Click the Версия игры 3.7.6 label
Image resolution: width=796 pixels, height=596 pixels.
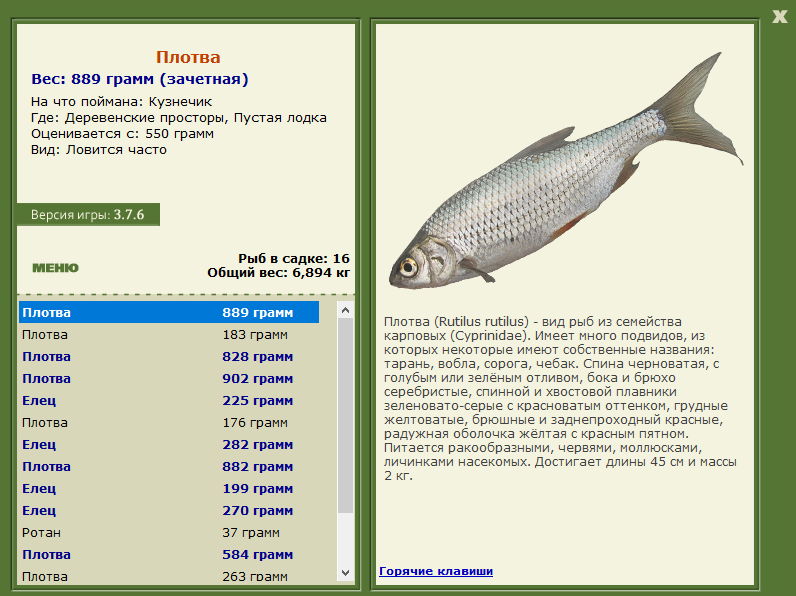[x=88, y=215]
